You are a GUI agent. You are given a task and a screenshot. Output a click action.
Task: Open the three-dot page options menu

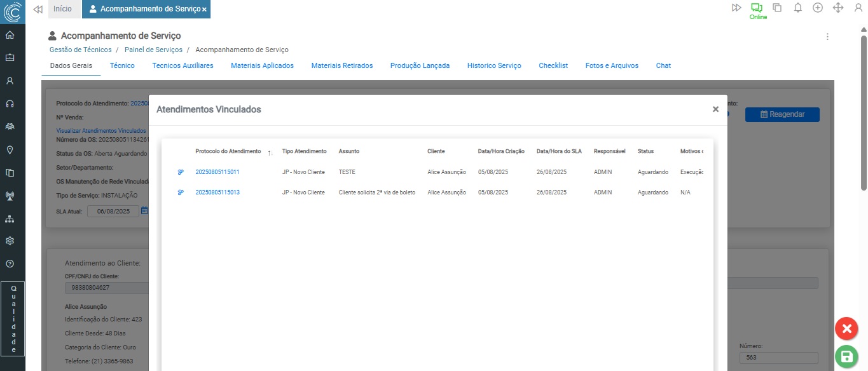point(827,37)
